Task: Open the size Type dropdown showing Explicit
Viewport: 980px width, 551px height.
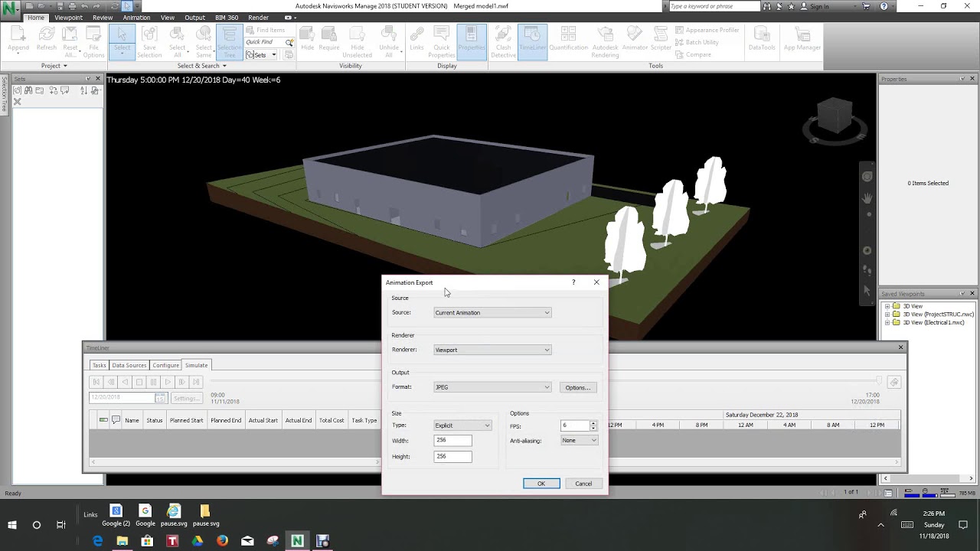Action: [x=462, y=425]
